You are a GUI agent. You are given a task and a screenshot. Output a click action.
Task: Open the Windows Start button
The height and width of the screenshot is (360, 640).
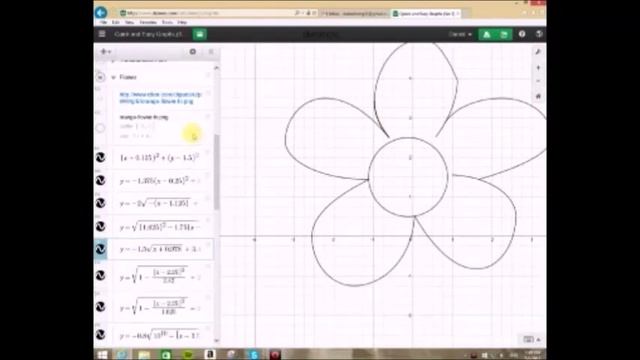click(102, 354)
